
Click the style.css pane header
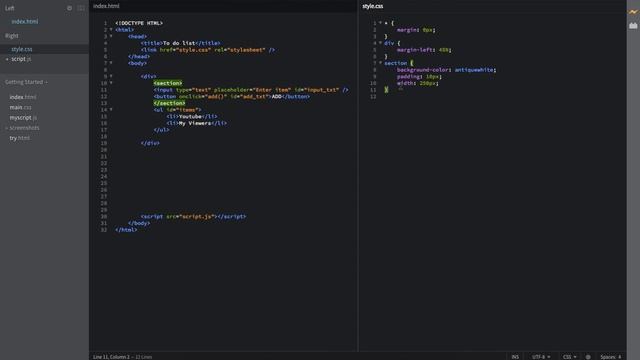[x=373, y=6]
